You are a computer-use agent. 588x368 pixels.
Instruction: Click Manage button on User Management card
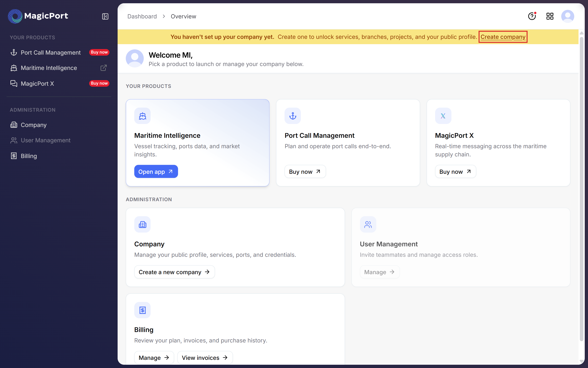[380, 272]
